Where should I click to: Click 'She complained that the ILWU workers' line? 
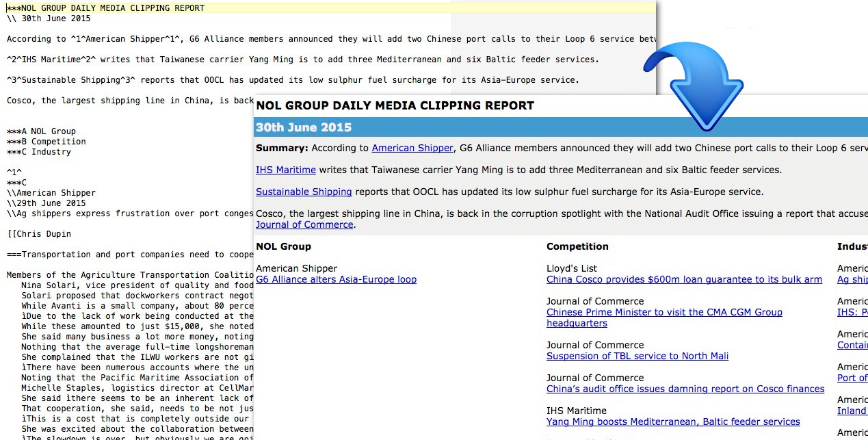tap(137, 357)
